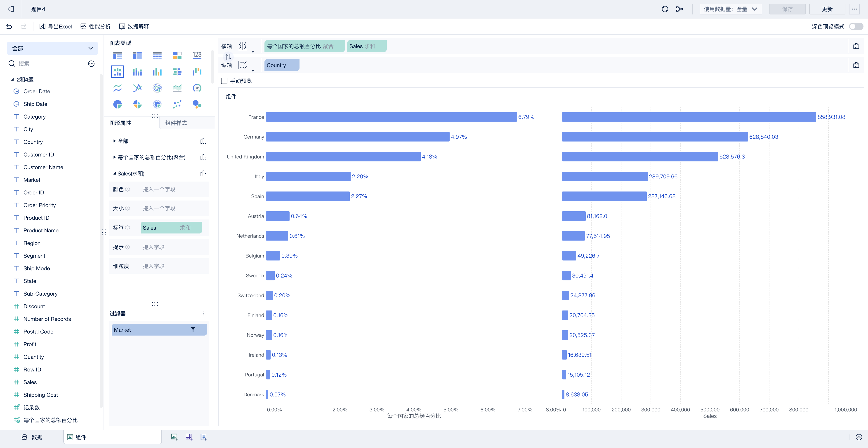Click the Country pill on vertical axis
The height and width of the screenshot is (448, 868).
[x=282, y=65]
